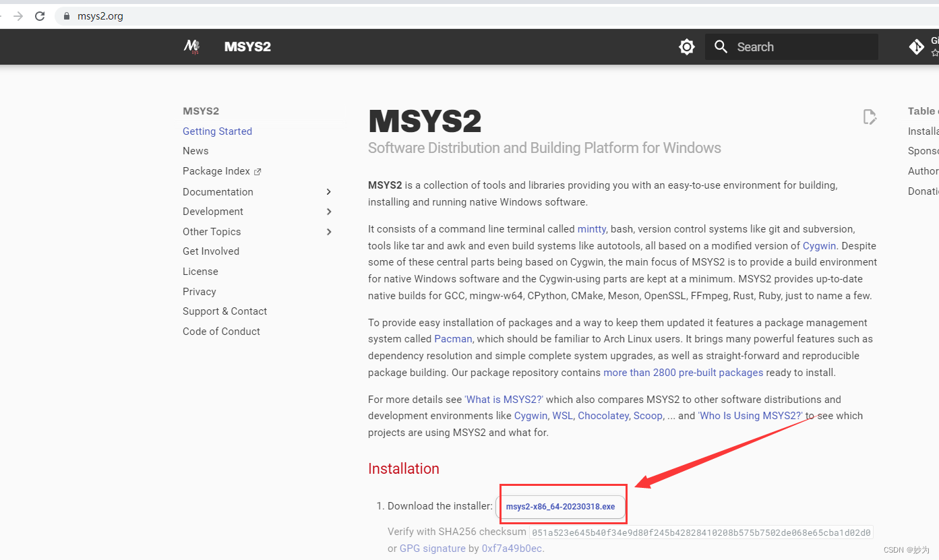Follow the Cygwin comparison link
939x560 pixels.
531,416
